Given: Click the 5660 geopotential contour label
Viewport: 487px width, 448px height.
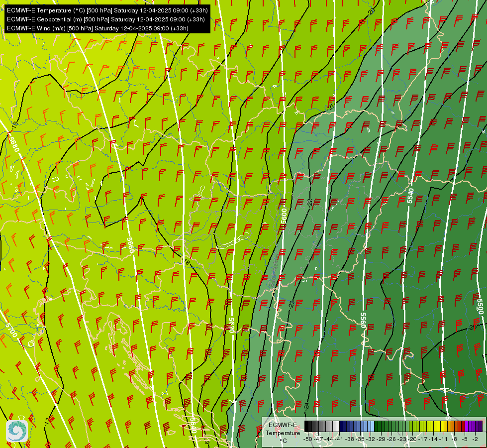Looking at the screenshot, I should coord(130,245).
